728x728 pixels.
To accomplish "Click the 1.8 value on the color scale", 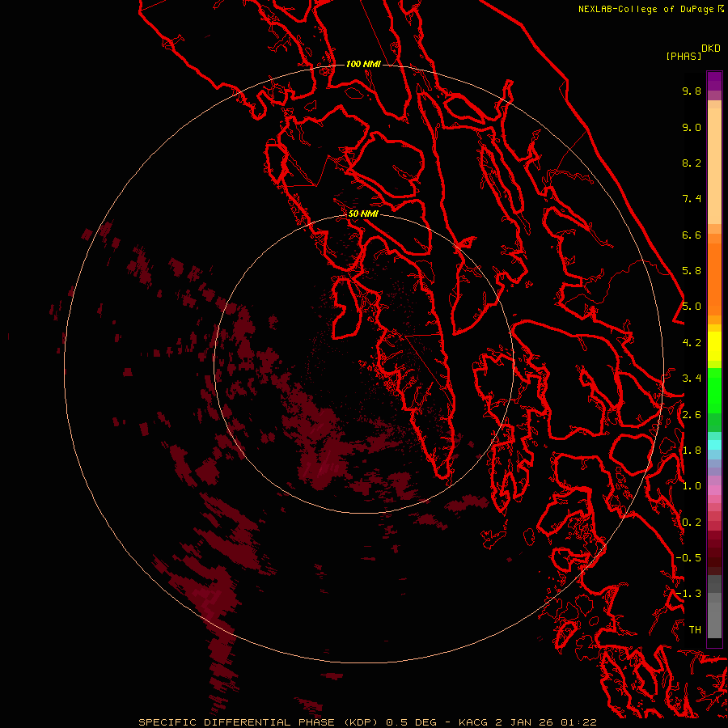I will (692, 451).
